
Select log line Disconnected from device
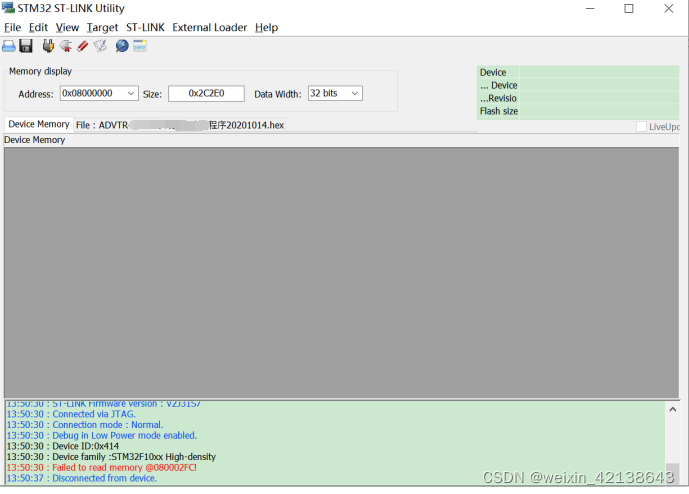tap(82, 478)
